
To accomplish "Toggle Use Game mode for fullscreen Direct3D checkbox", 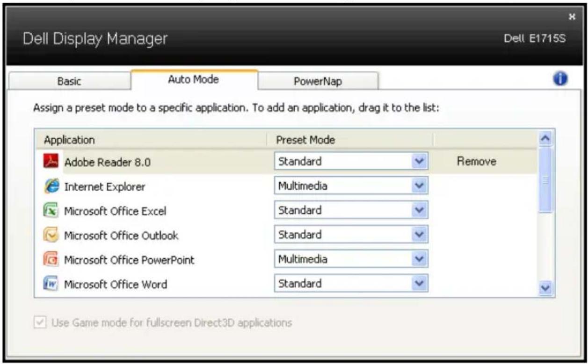I will click(x=39, y=322).
